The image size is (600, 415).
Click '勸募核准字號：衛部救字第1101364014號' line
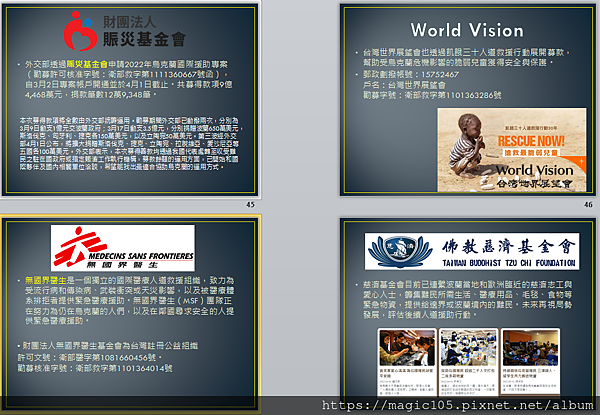[x=95, y=368]
